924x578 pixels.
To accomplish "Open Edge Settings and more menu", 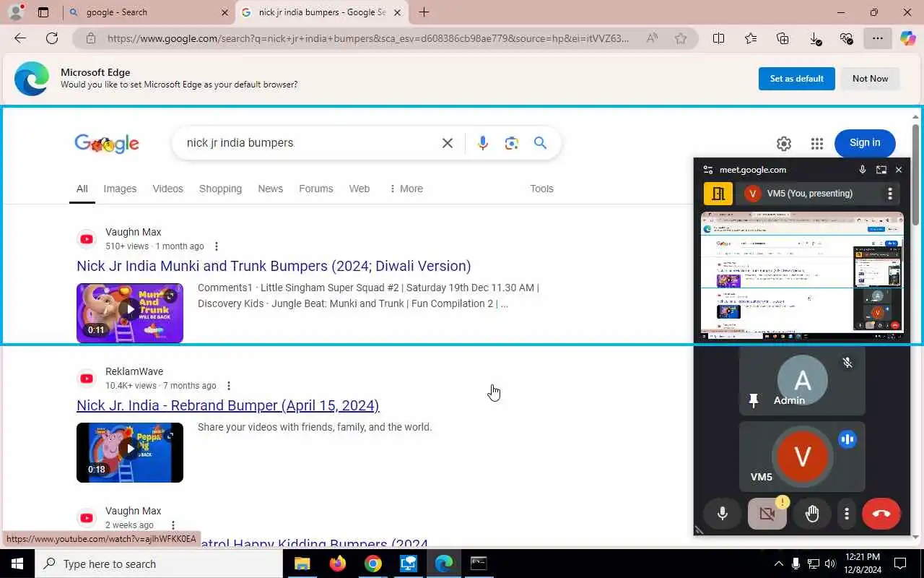I will 878,38.
